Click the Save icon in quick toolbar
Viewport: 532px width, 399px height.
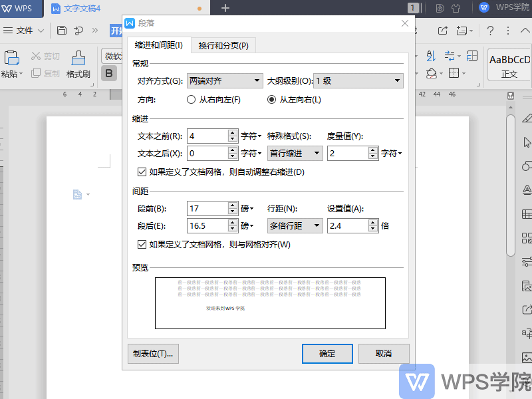point(62,31)
